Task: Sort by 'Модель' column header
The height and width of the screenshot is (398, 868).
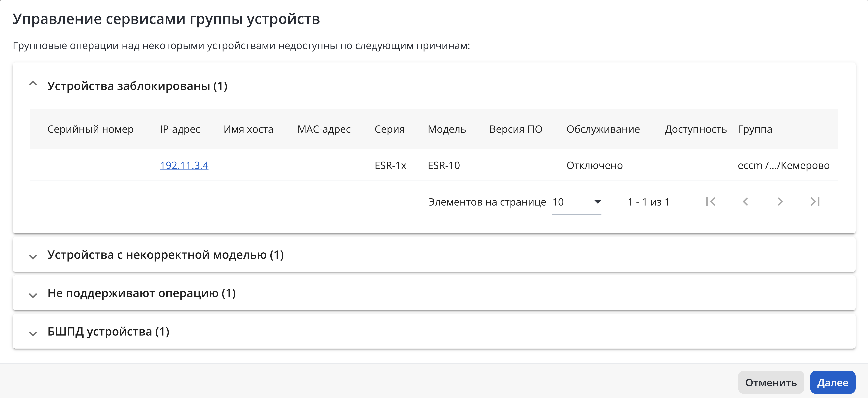Action: click(x=447, y=129)
